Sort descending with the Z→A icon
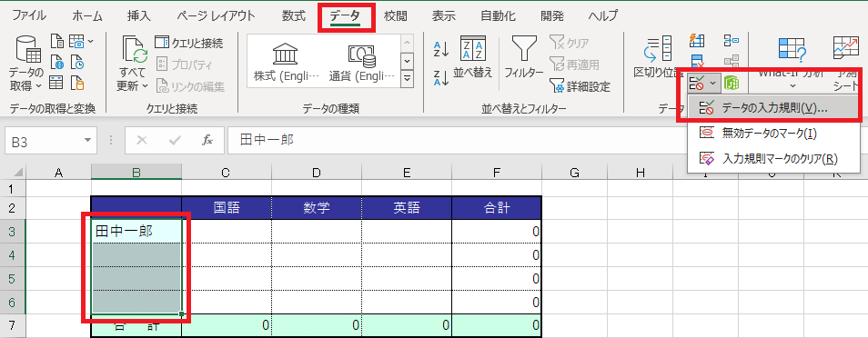The image size is (868, 338). (x=441, y=77)
